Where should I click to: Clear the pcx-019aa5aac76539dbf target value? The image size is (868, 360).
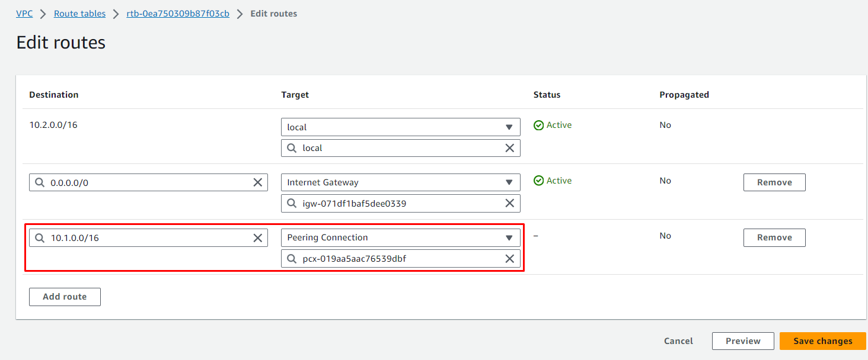(509, 258)
